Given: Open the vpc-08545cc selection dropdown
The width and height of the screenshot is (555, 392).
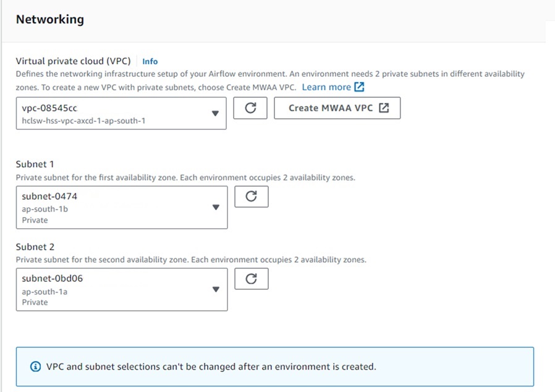Looking at the screenshot, I should 111,114.
